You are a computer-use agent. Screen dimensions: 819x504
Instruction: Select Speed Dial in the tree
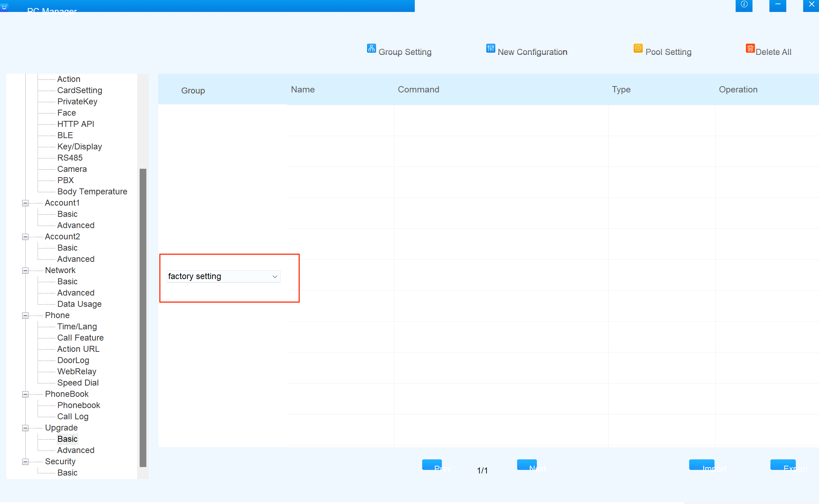(x=78, y=383)
